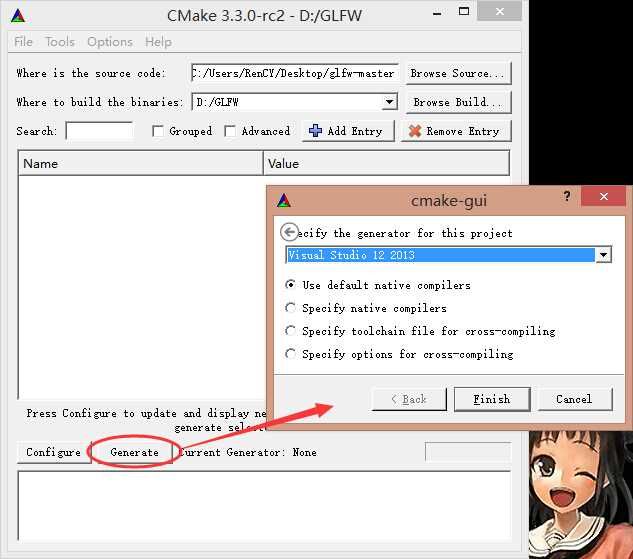Expand the build binaries path dropdown arrow
Screen dimensions: 633x559
click(389, 102)
